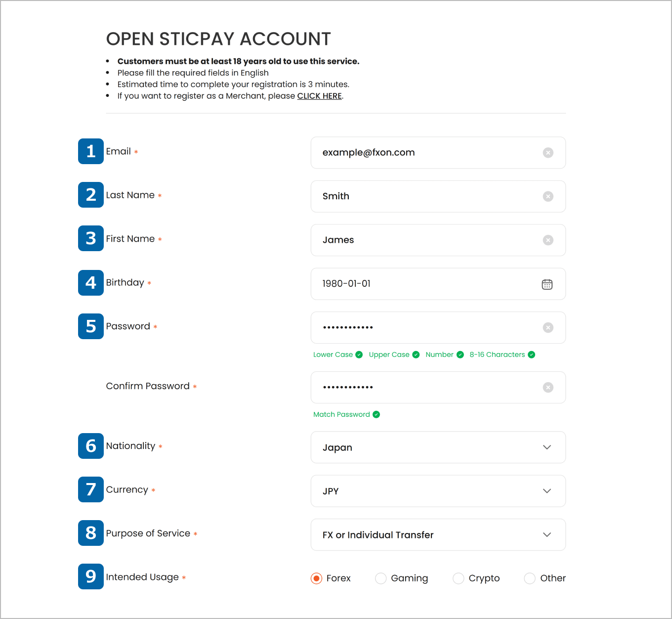This screenshot has width=672, height=619.
Task: Click the Nationality field label
Action: (130, 446)
